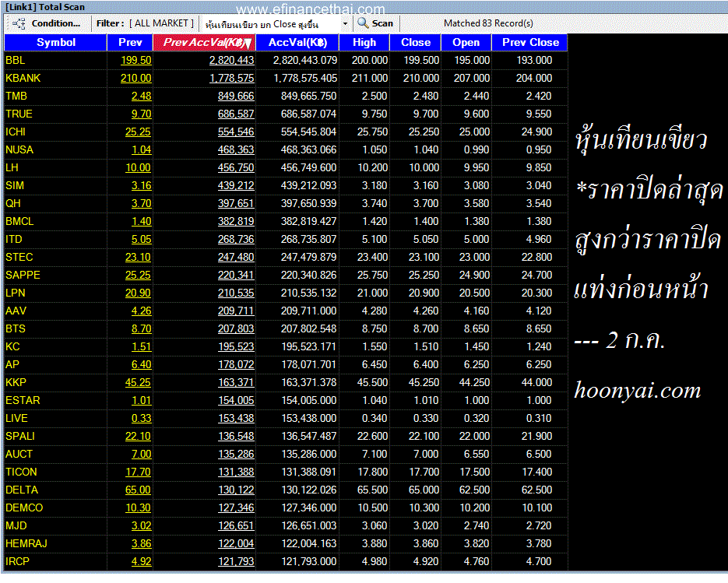Viewport: 728px width, 583px height.
Task: Select the DELTA symbol
Action: click(22, 490)
